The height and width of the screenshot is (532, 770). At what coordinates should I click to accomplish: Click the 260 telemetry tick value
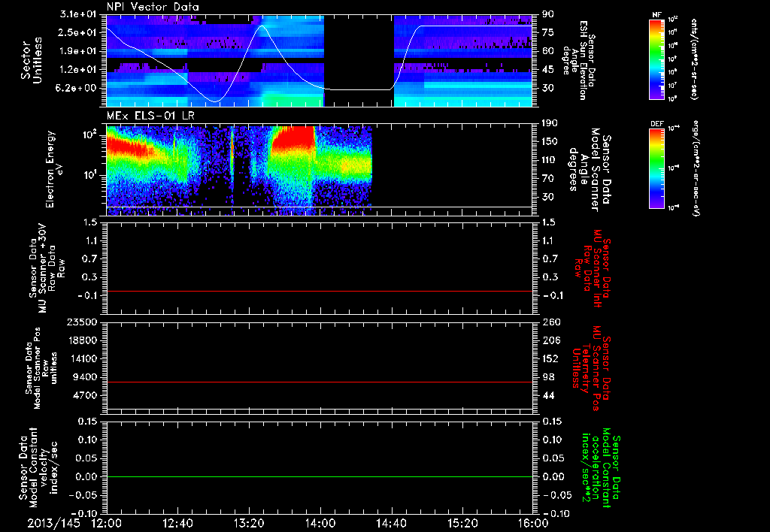pyautogui.click(x=550, y=322)
